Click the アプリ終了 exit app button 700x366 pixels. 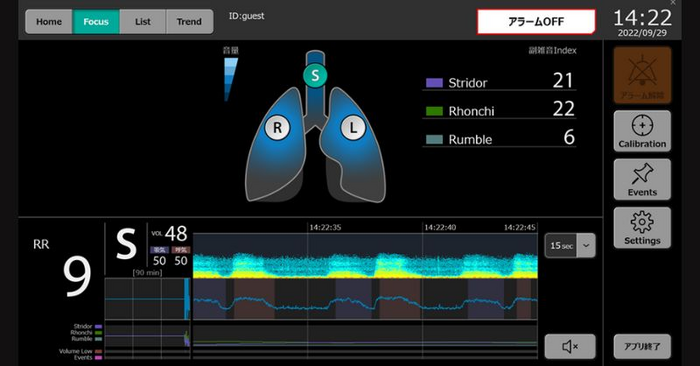coord(642,346)
